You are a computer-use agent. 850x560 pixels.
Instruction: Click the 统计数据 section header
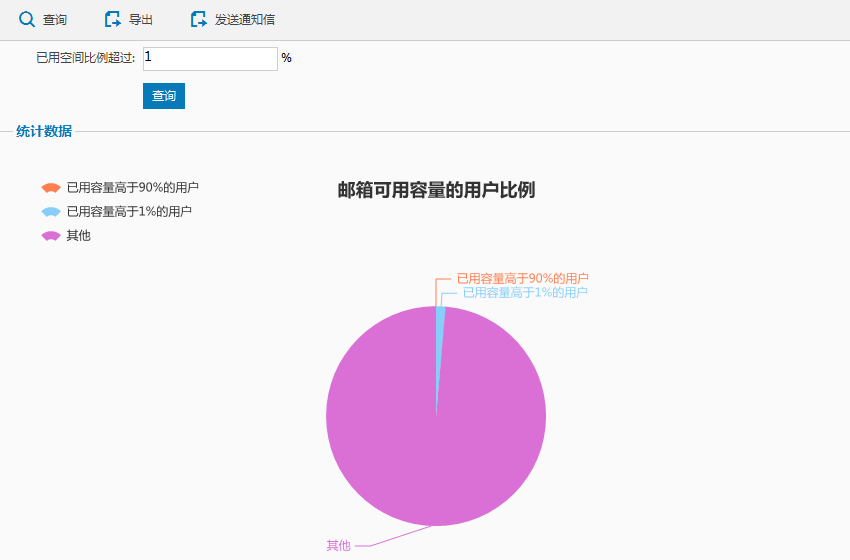44,131
